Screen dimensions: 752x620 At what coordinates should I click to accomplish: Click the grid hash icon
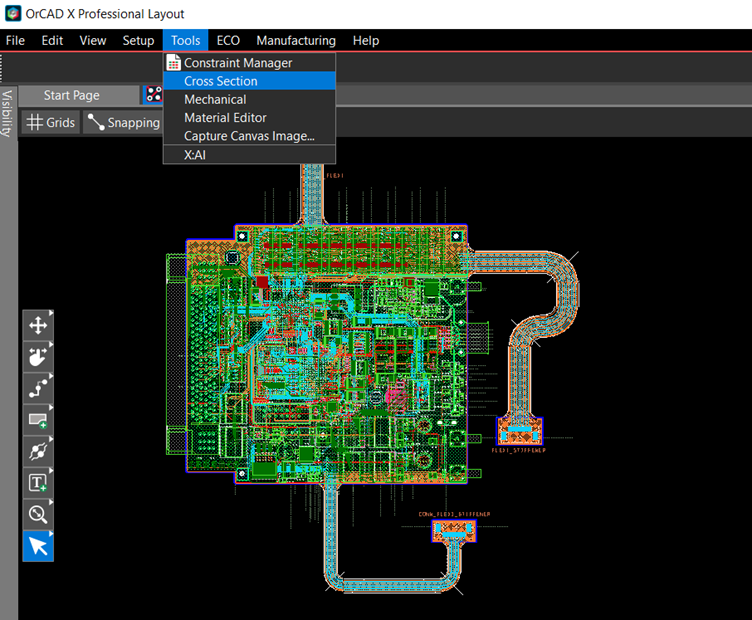coord(35,122)
